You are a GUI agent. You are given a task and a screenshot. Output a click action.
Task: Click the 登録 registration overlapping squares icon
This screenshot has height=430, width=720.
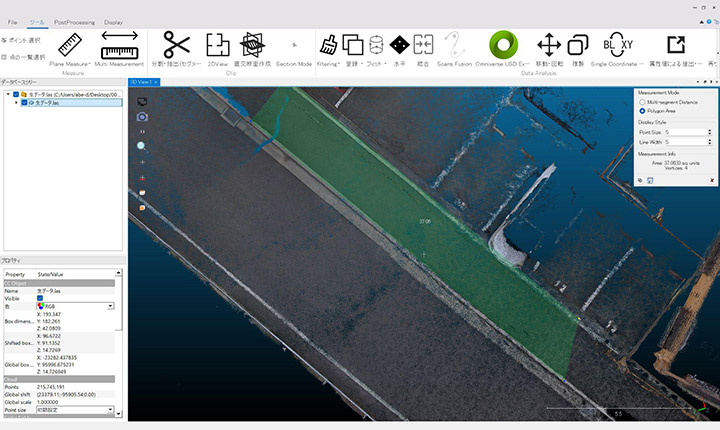click(353, 45)
